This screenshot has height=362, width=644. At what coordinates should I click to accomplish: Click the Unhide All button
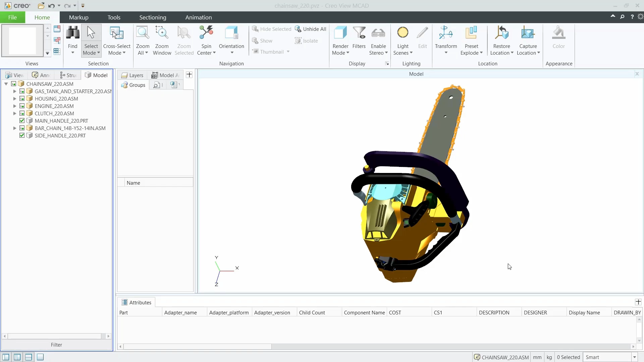pos(311,29)
